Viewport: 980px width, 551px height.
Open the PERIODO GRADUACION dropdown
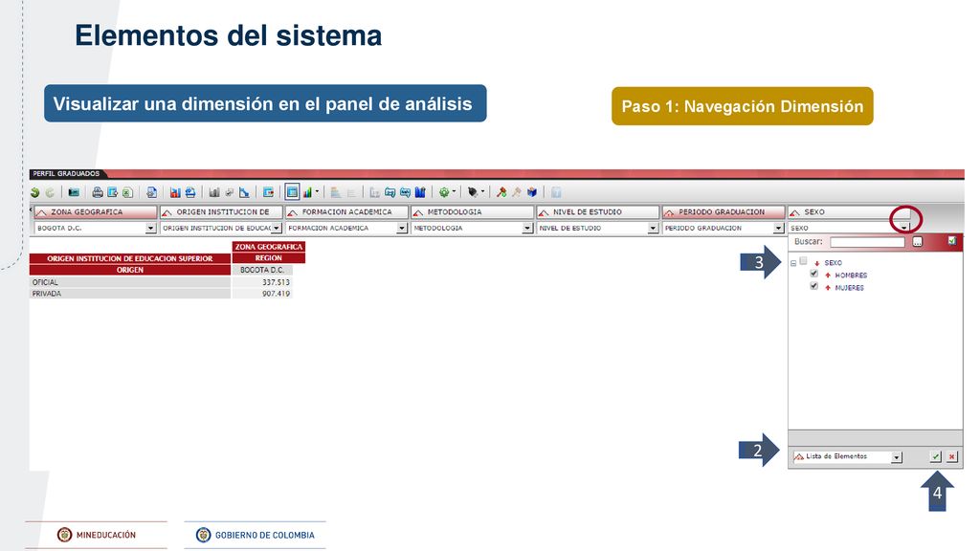[x=779, y=229]
